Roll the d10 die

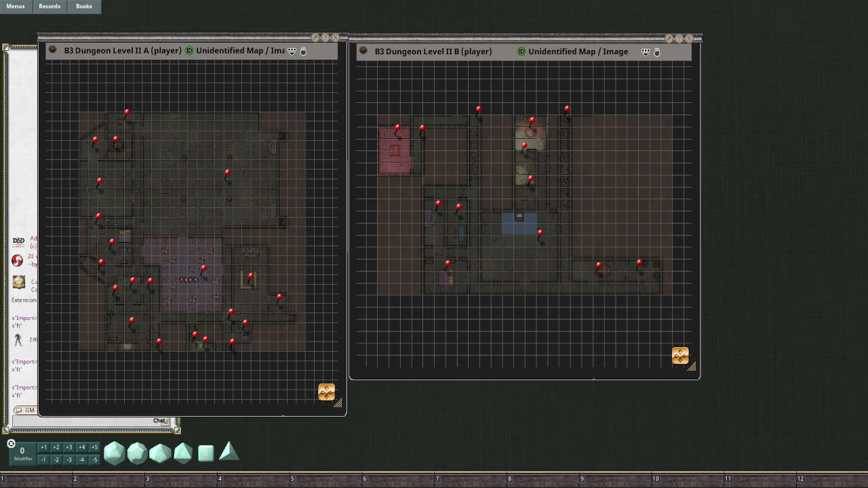(x=159, y=453)
